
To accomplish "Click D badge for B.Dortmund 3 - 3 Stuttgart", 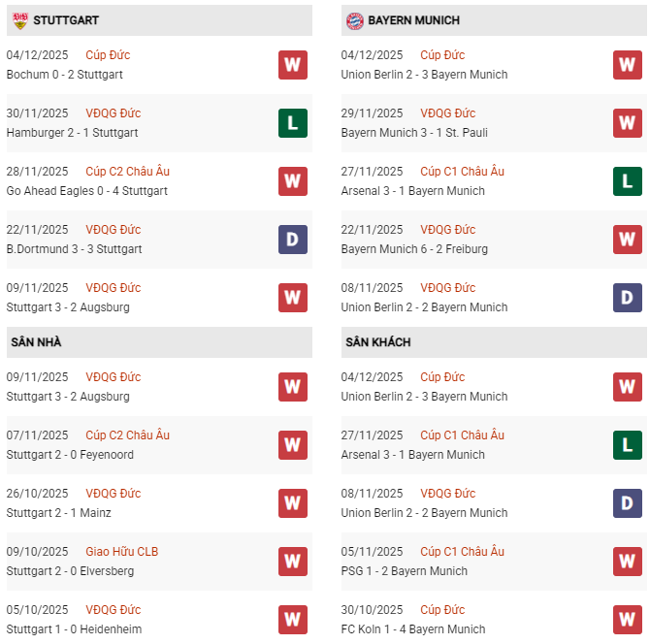I will point(292,240).
